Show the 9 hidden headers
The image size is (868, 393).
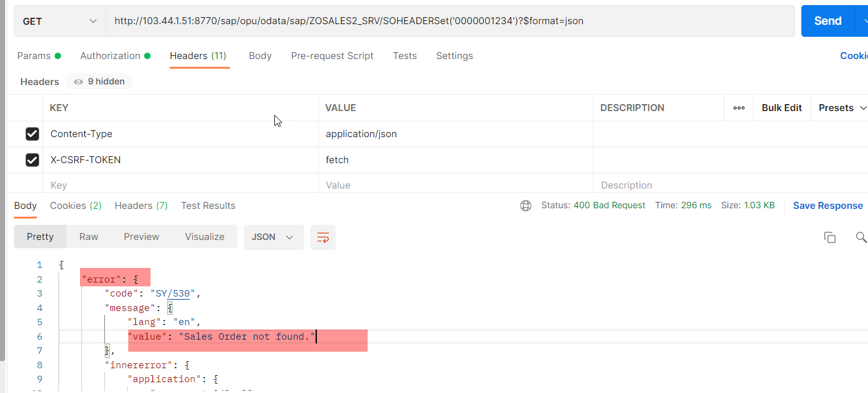99,81
